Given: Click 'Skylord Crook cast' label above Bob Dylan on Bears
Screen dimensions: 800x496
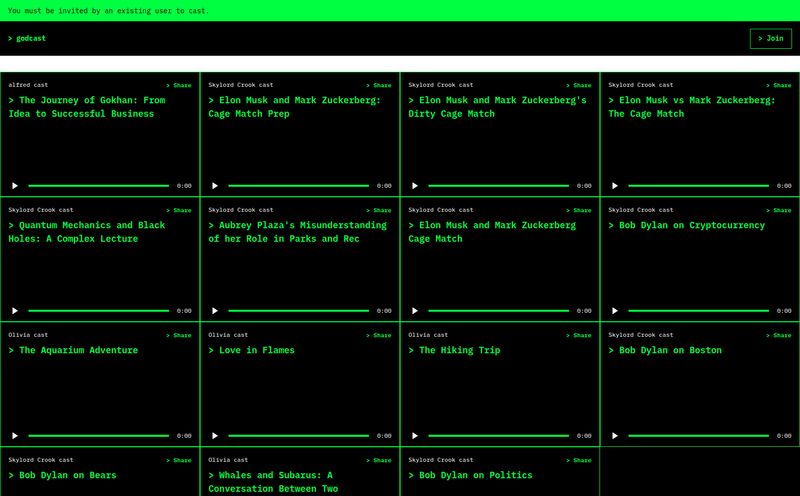Looking at the screenshot, I should coord(41,460).
